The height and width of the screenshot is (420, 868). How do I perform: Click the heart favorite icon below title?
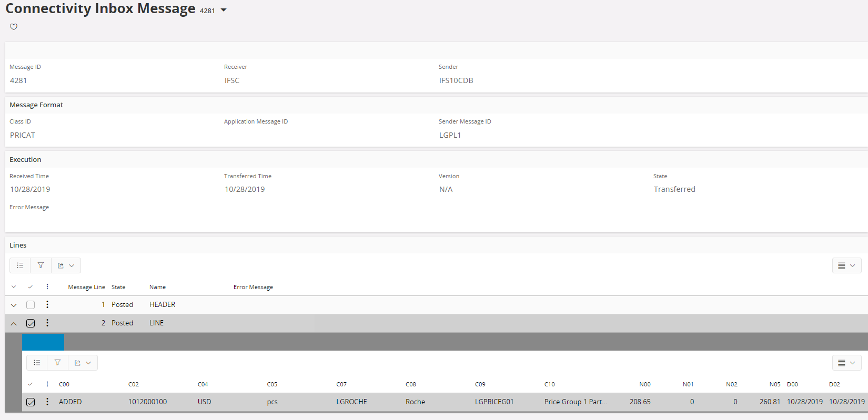coord(14,27)
